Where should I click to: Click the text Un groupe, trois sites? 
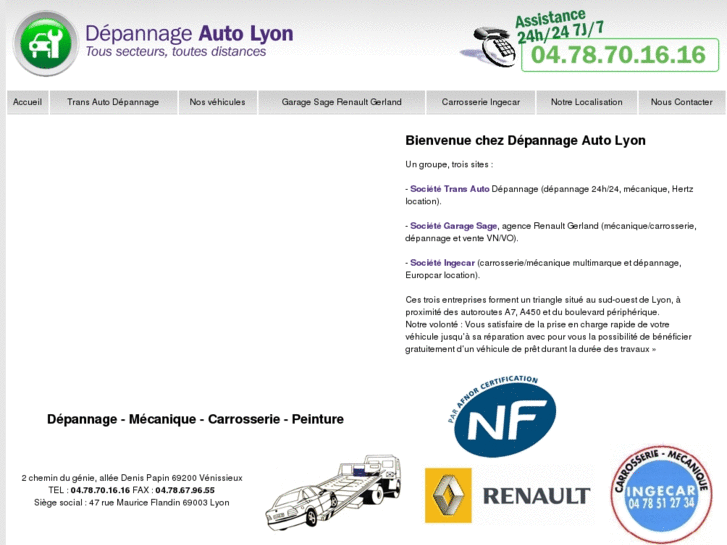[x=449, y=164]
